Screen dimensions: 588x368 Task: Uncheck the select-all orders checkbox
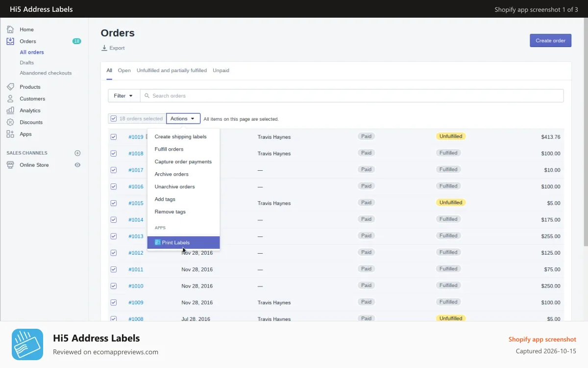114,119
